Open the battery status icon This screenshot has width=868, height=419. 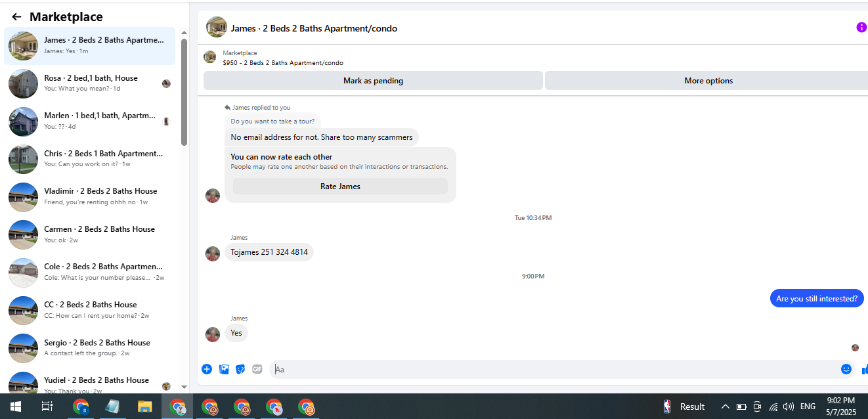[741, 407]
